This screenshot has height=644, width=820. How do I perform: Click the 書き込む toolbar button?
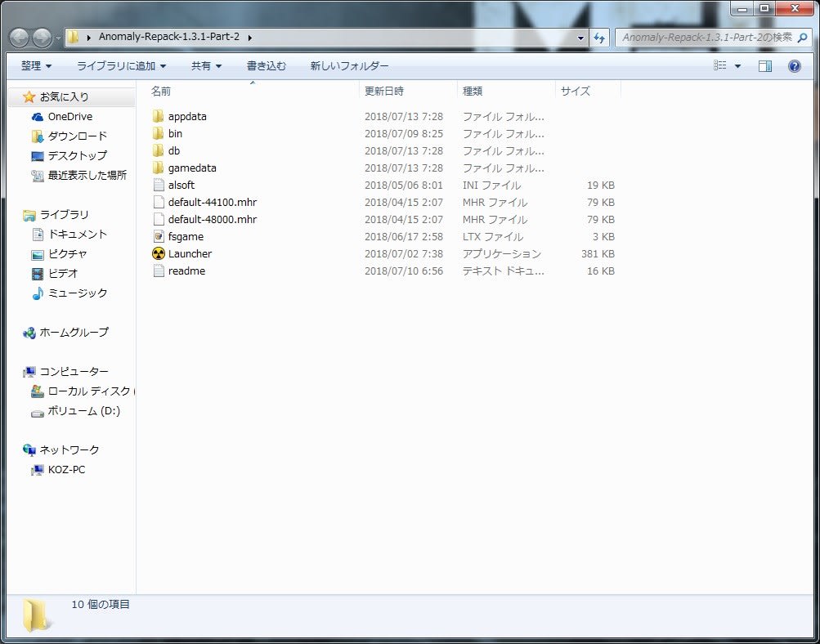(267, 66)
